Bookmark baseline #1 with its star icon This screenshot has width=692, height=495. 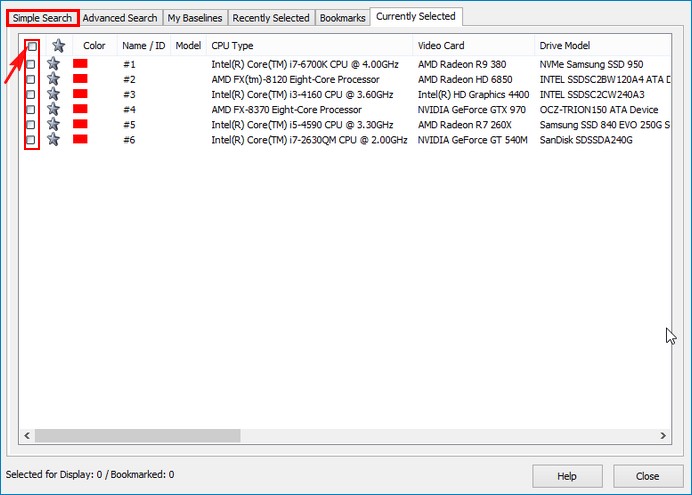click(53, 64)
